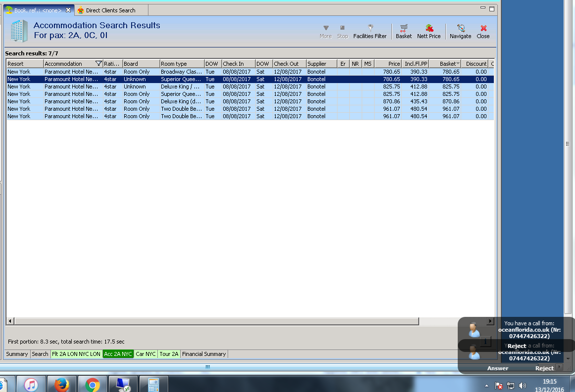Viewport: 575px width, 392px height.
Task: Click the Stop search icon
Action: point(342,29)
